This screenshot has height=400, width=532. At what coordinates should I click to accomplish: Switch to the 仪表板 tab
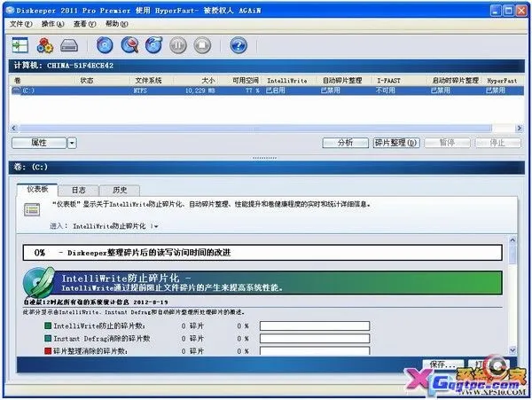[37, 189]
